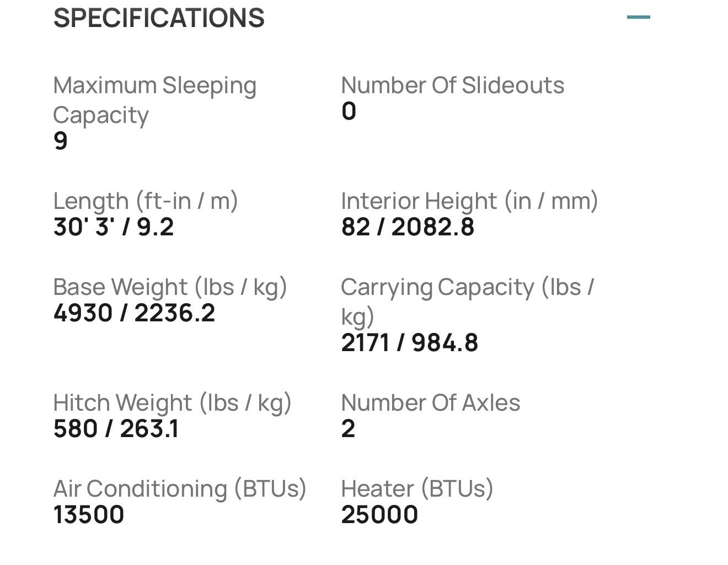Select the Carrying Capacity label
This screenshot has width=728, height=565.
pos(467,301)
